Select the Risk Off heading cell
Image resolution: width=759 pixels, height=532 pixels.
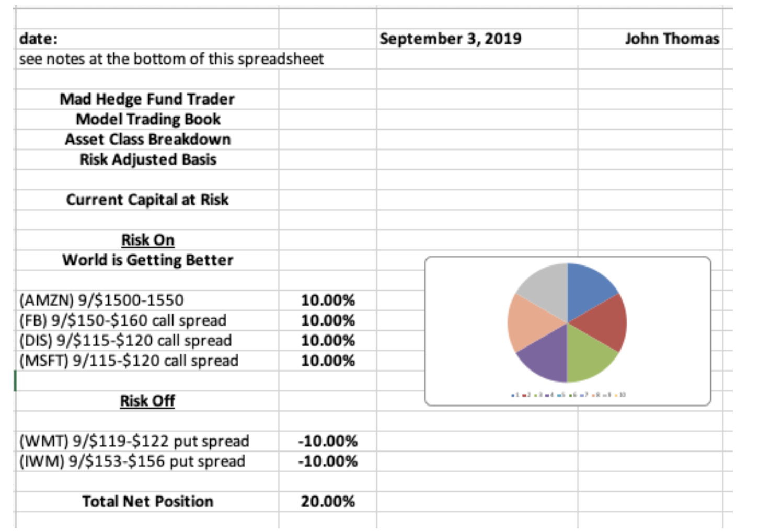tap(147, 401)
